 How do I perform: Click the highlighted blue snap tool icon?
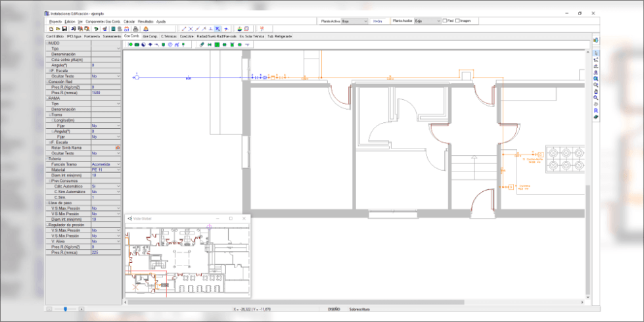click(218, 29)
